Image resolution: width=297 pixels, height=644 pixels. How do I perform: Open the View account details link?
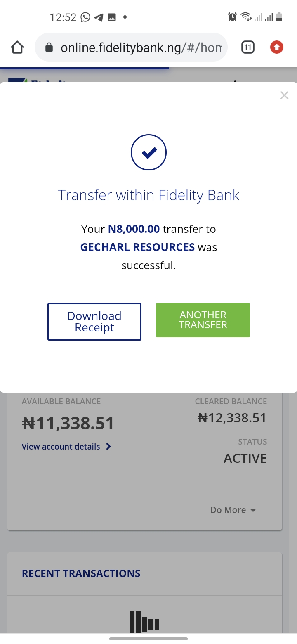coord(61,447)
